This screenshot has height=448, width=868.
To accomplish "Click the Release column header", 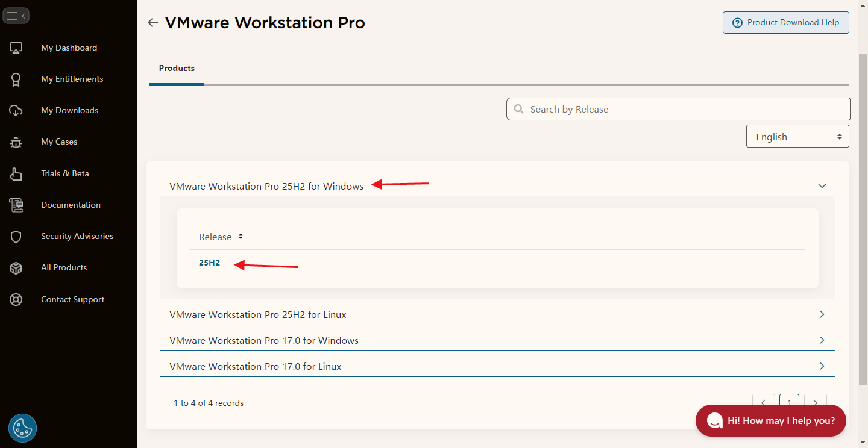I will [215, 237].
